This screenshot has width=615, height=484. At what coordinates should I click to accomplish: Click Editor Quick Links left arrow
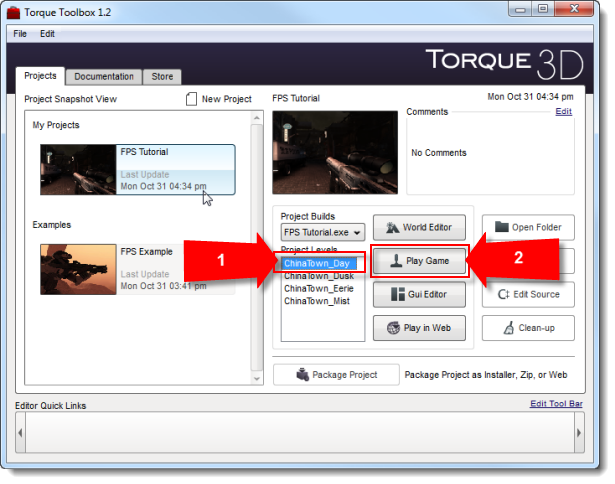20,433
